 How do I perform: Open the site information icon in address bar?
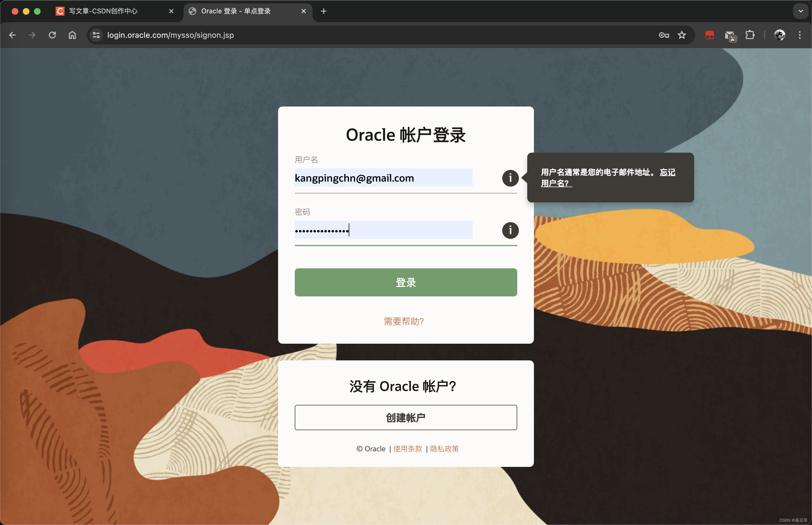pos(96,35)
